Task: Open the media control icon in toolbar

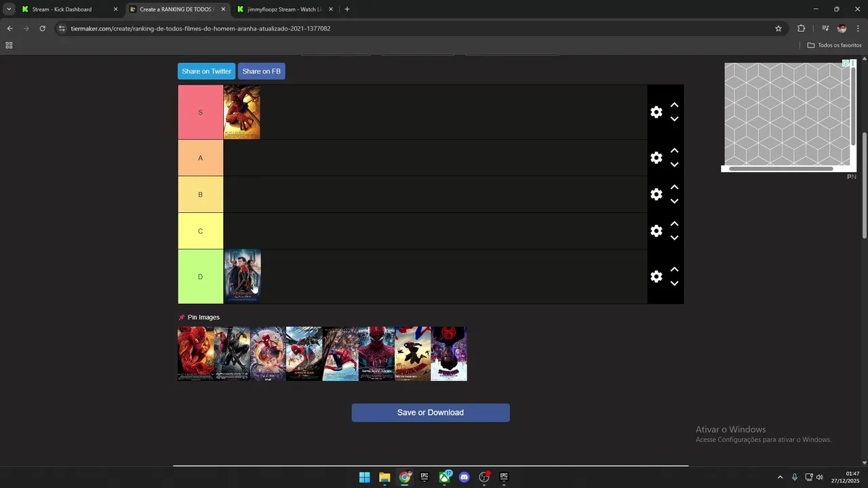Action: (825, 28)
